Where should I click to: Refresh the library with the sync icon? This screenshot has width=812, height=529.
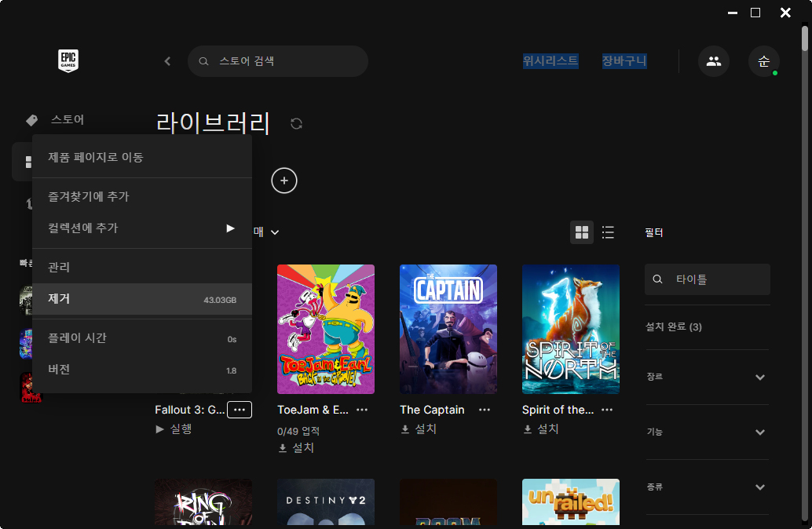(296, 124)
